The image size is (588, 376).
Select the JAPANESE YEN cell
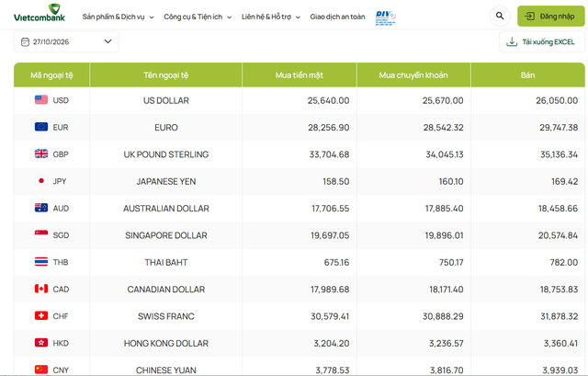(x=166, y=182)
